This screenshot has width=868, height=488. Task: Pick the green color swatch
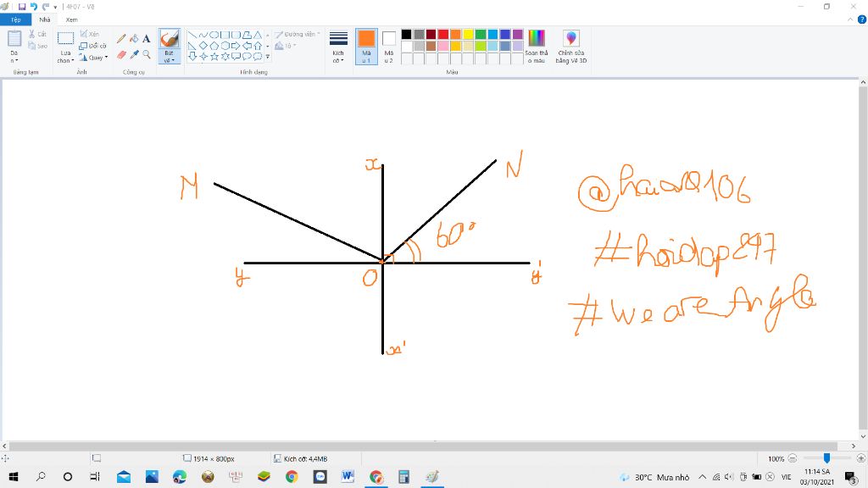(481, 34)
